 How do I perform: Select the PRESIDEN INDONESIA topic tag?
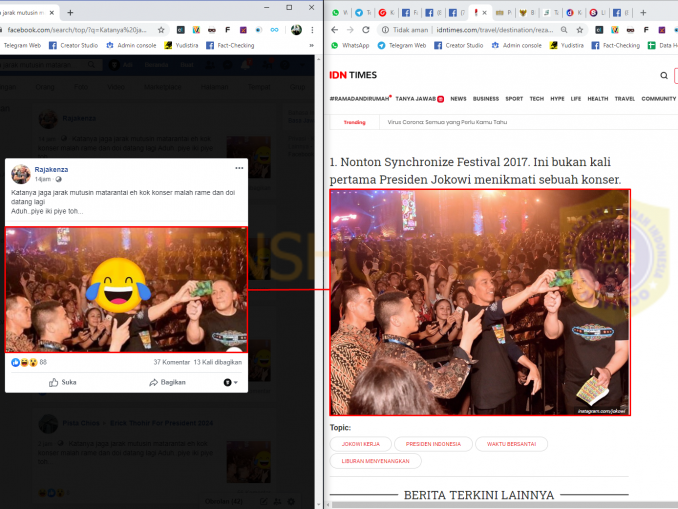pyautogui.click(x=433, y=444)
